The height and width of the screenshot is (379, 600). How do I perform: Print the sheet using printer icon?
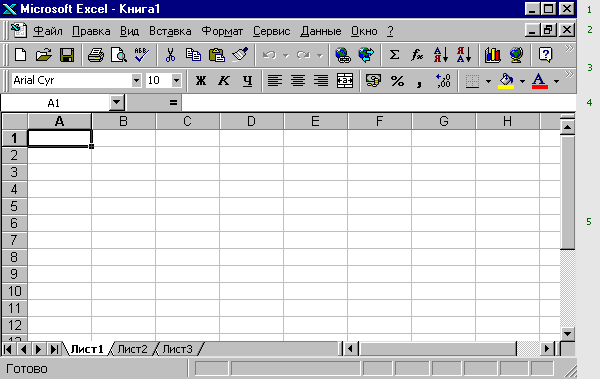coord(96,55)
